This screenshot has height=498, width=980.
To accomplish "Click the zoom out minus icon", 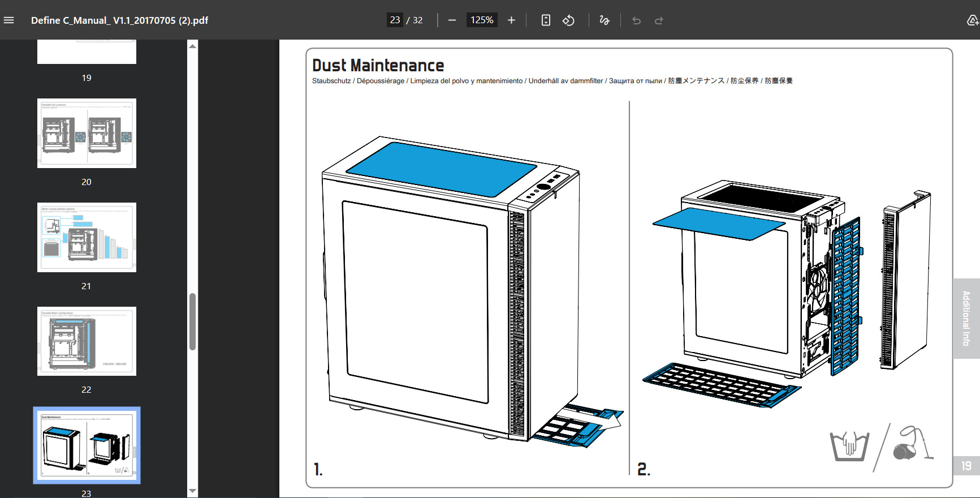I will point(452,20).
